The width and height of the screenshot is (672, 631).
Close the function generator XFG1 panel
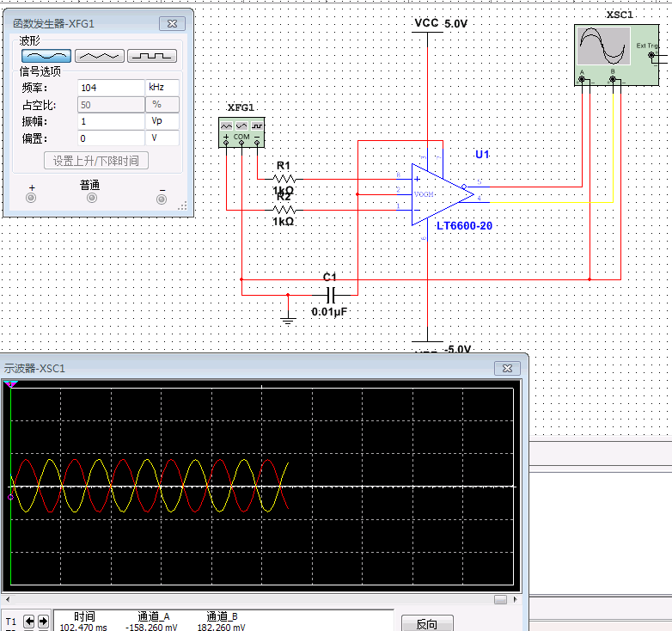[x=172, y=25]
